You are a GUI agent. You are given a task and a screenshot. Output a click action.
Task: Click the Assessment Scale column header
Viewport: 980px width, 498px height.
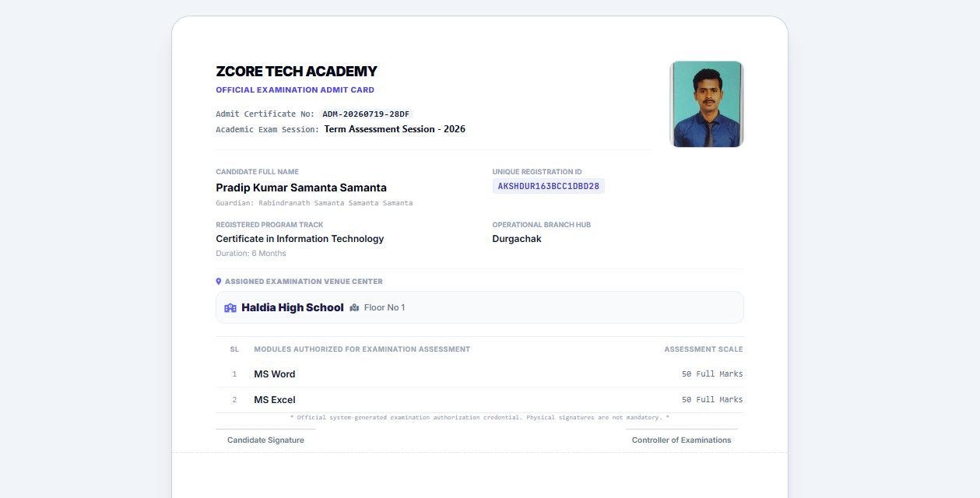coord(704,349)
